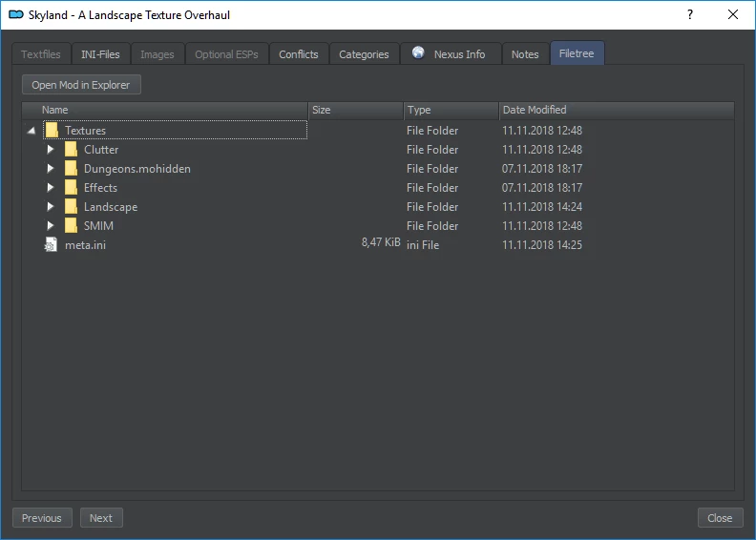Click meta.ini date 11.11.2018 14:25
756x540 pixels.
tap(542, 244)
